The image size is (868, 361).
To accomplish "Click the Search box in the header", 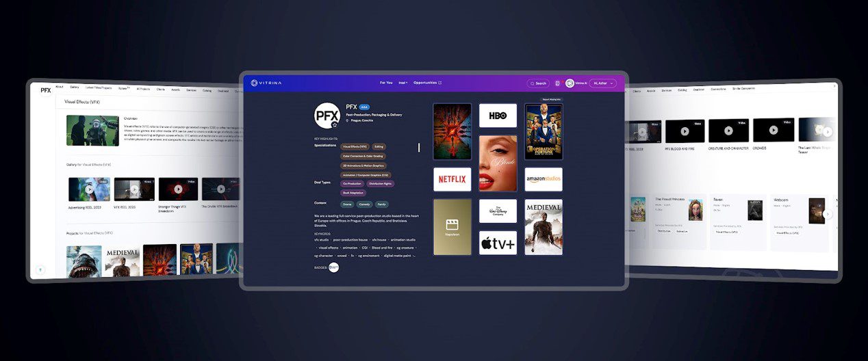I will (x=538, y=83).
